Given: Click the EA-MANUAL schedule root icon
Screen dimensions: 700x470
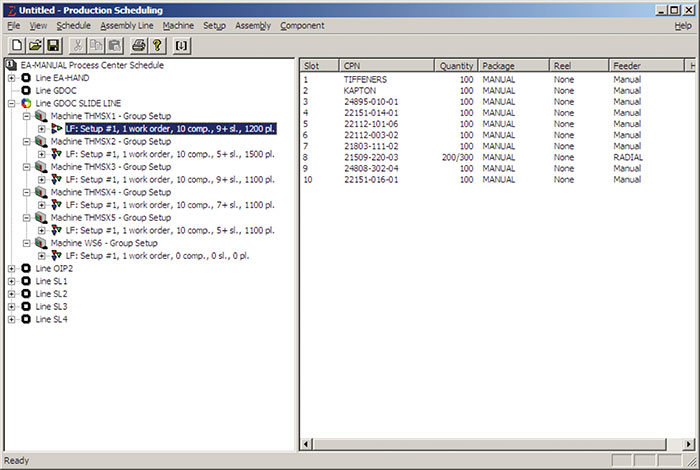Looking at the screenshot, I should click(11, 65).
